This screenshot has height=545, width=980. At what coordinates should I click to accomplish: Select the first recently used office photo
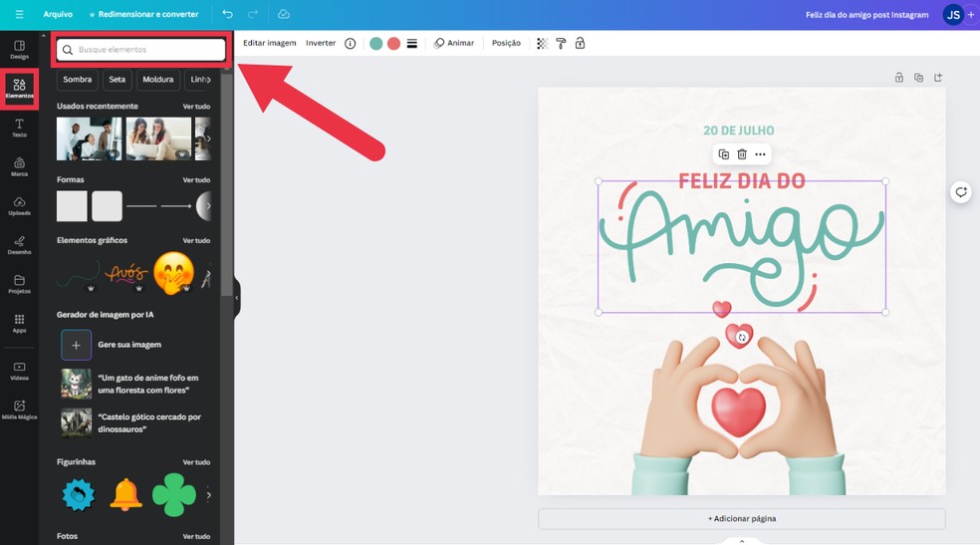[x=90, y=138]
